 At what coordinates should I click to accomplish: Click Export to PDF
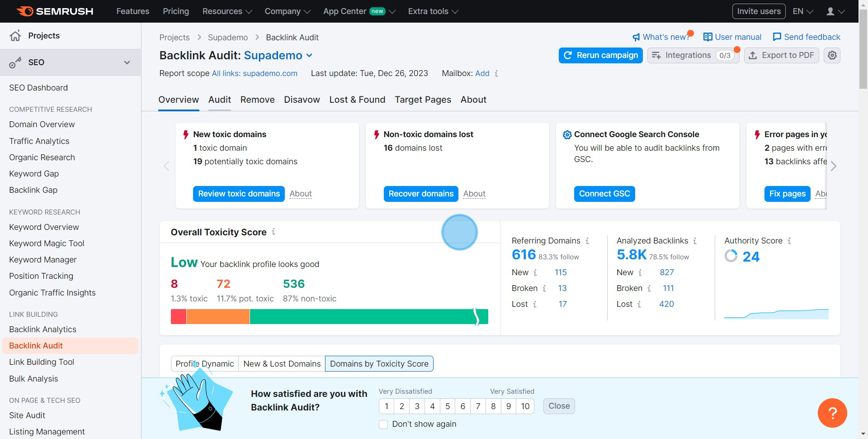(782, 55)
